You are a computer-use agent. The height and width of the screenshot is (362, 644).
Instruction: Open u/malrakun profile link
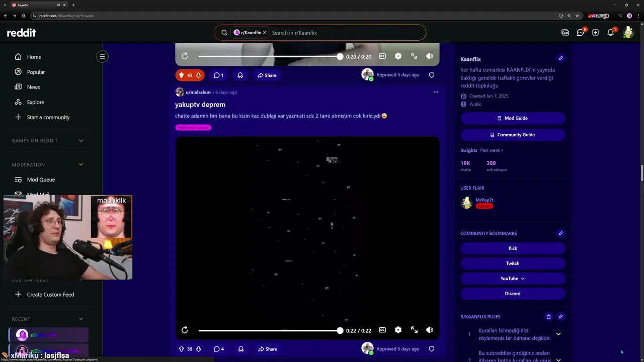tap(198, 92)
